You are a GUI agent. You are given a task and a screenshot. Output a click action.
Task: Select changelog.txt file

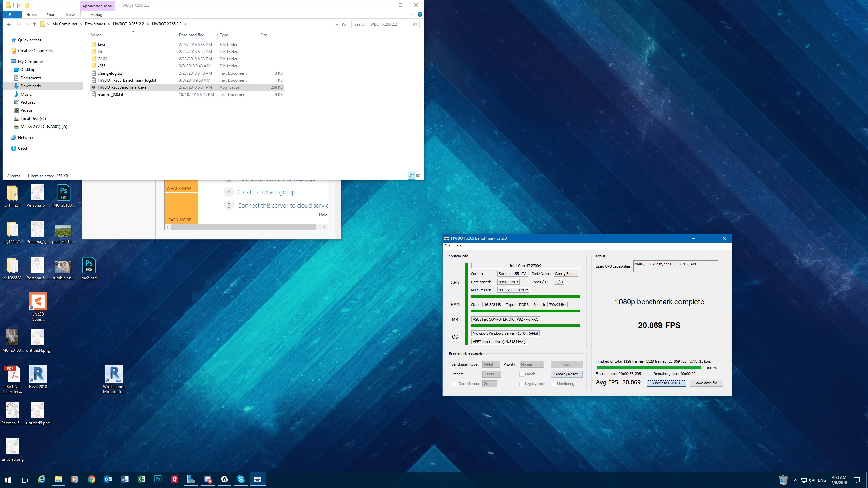186,73
